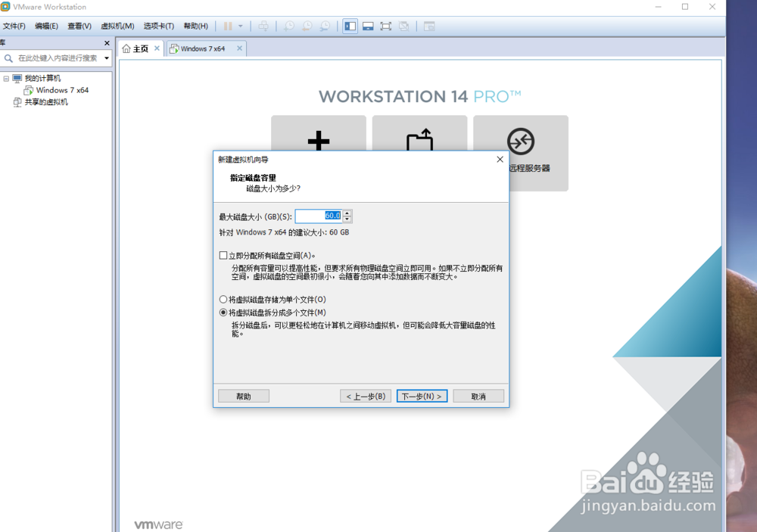
Task: Click the search magnifier icon in library
Action: tap(8, 58)
